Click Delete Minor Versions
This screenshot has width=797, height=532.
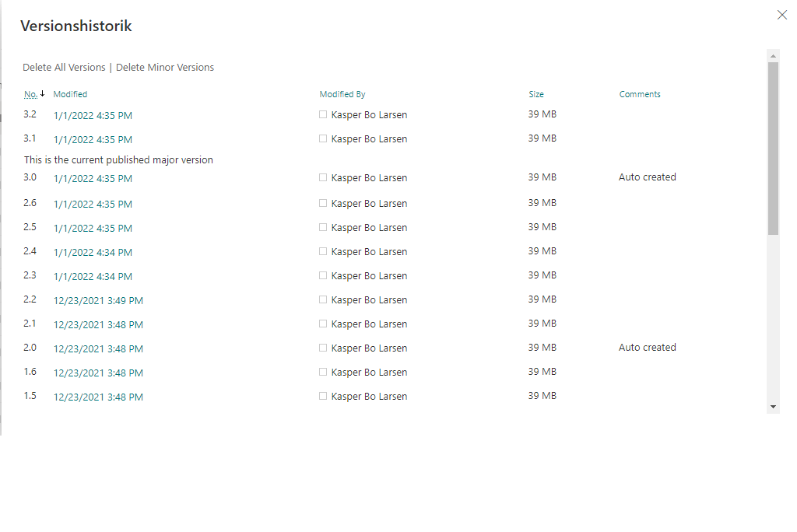tap(165, 67)
